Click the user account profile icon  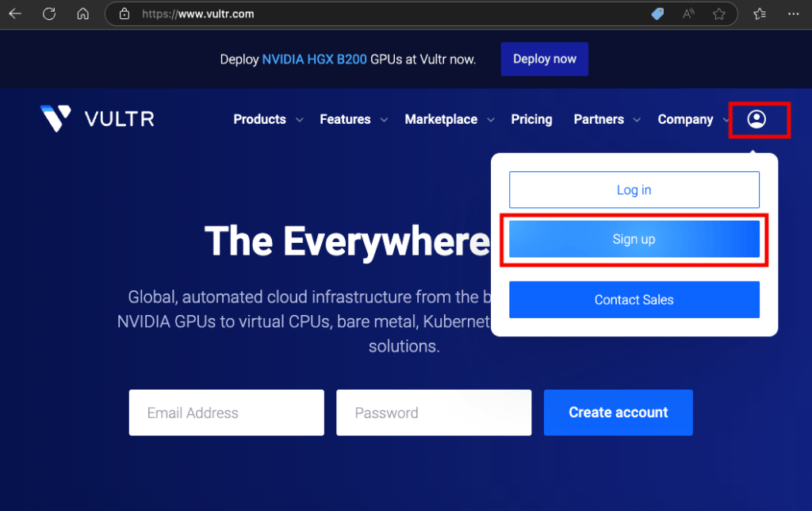pos(757,120)
